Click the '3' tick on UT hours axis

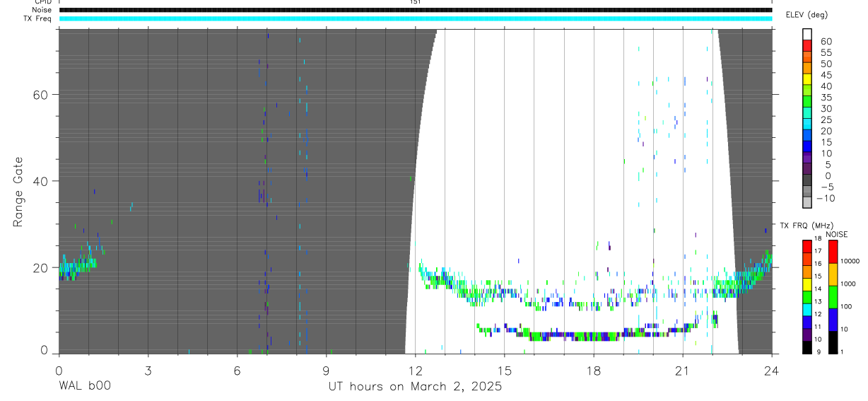[148, 370]
